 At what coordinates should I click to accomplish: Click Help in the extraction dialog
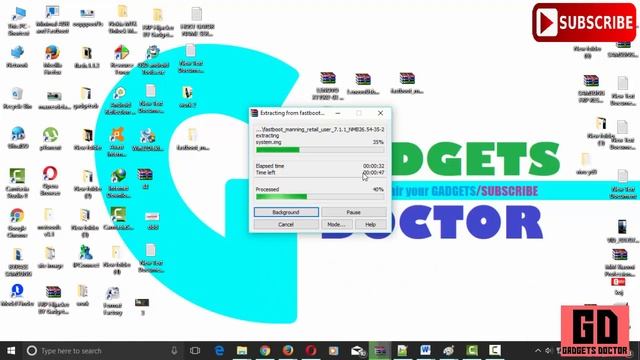tap(370, 224)
